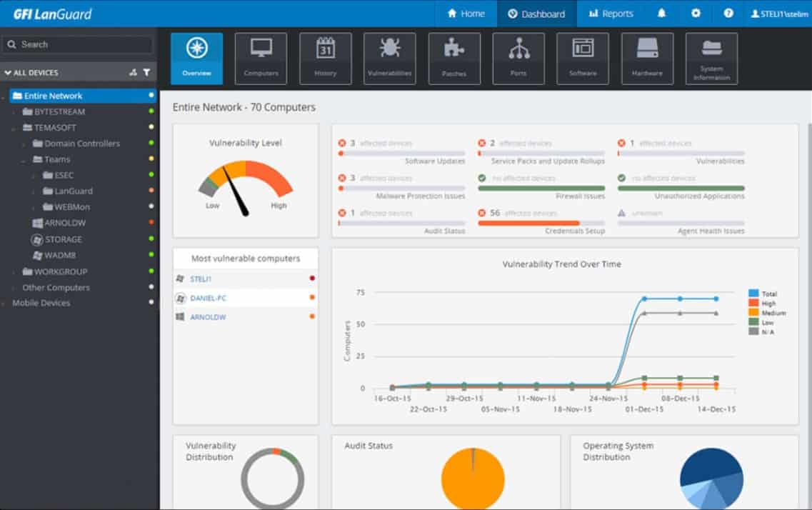Click the red error icon for Audit Status

(x=342, y=213)
